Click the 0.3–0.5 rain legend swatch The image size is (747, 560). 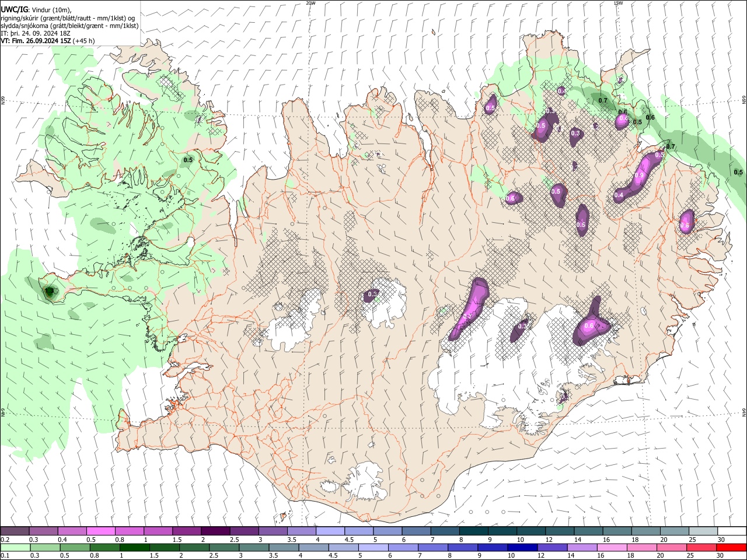pos(45,548)
